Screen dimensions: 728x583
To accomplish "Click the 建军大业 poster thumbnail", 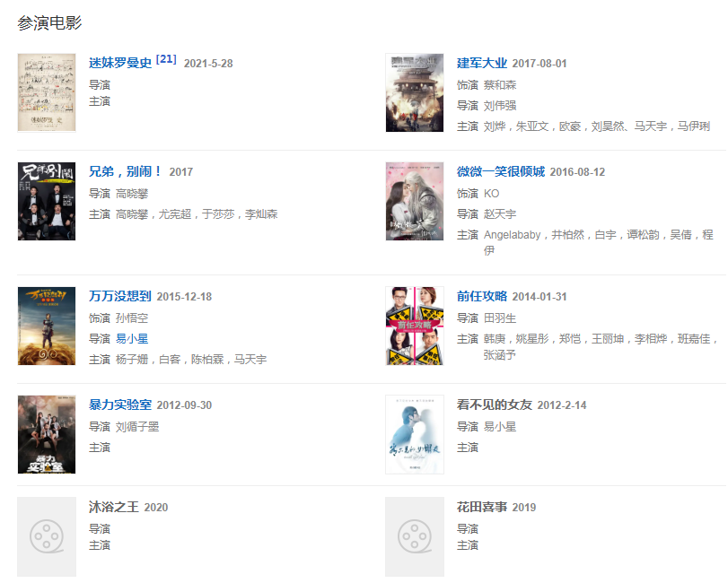I will (x=415, y=92).
